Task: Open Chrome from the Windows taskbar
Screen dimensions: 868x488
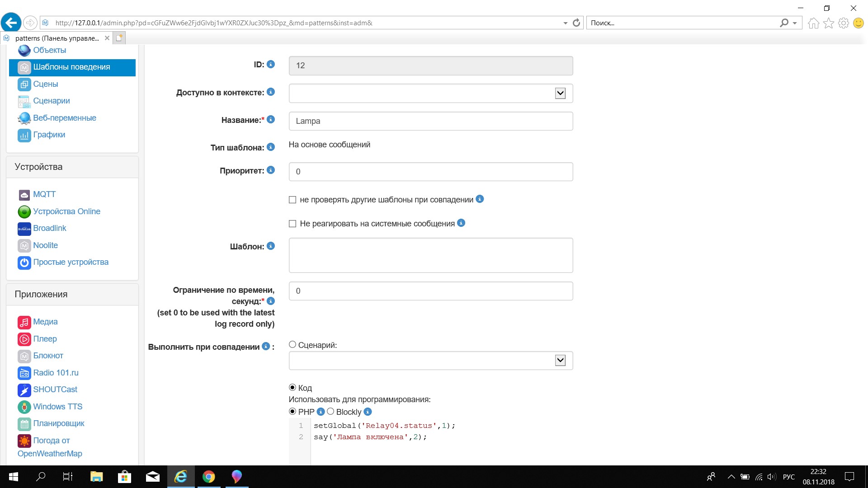Action: 208,477
